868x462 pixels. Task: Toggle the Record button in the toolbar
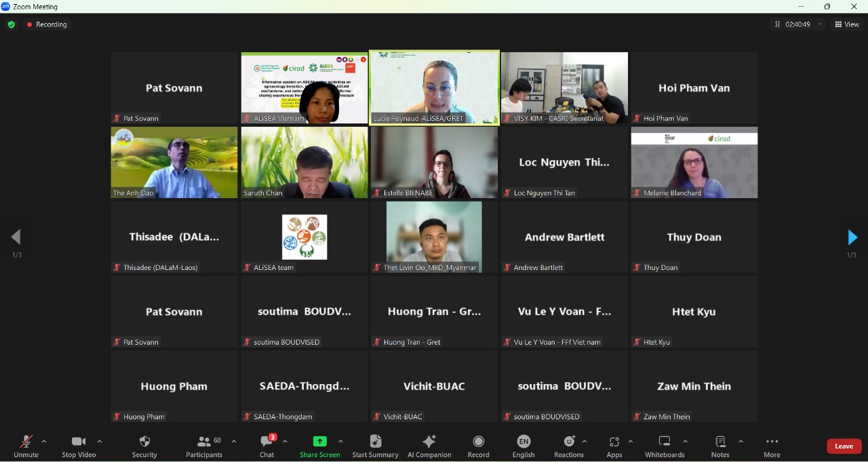[478, 446]
